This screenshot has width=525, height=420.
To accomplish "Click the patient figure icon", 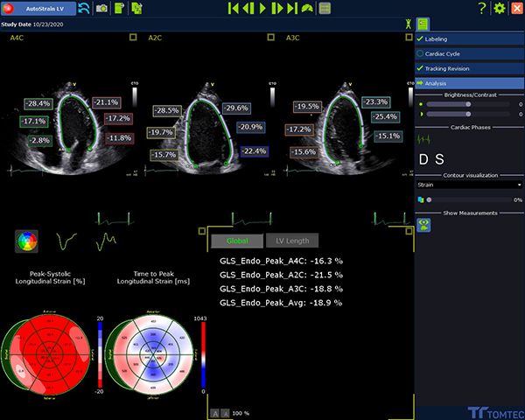I will tap(407, 24).
